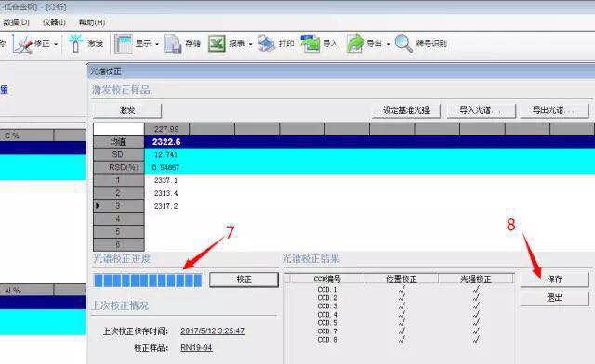Click the 导入 import icon
The image size is (595, 364).
click(311, 44)
